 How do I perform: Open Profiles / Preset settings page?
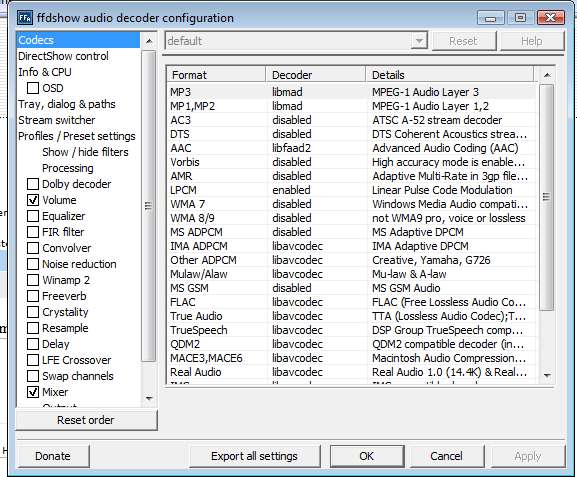point(77,136)
